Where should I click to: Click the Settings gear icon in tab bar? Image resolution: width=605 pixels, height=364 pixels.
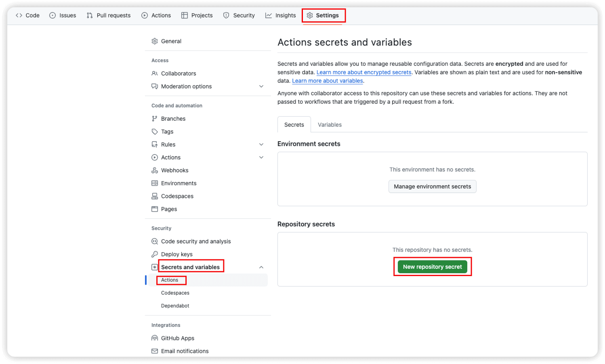(310, 15)
